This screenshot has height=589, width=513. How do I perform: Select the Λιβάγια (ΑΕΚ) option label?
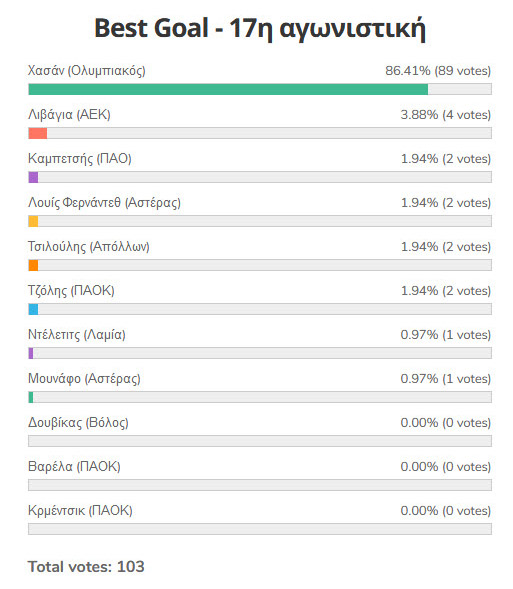(69, 115)
